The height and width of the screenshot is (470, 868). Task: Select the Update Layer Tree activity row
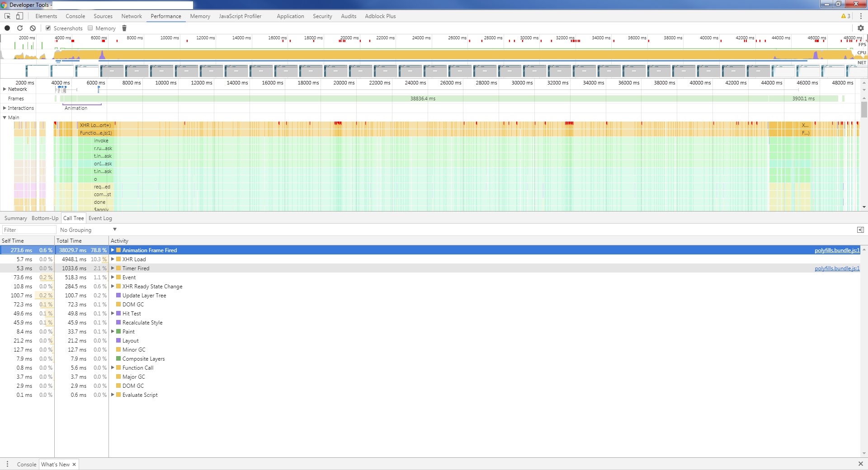[430, 295]
